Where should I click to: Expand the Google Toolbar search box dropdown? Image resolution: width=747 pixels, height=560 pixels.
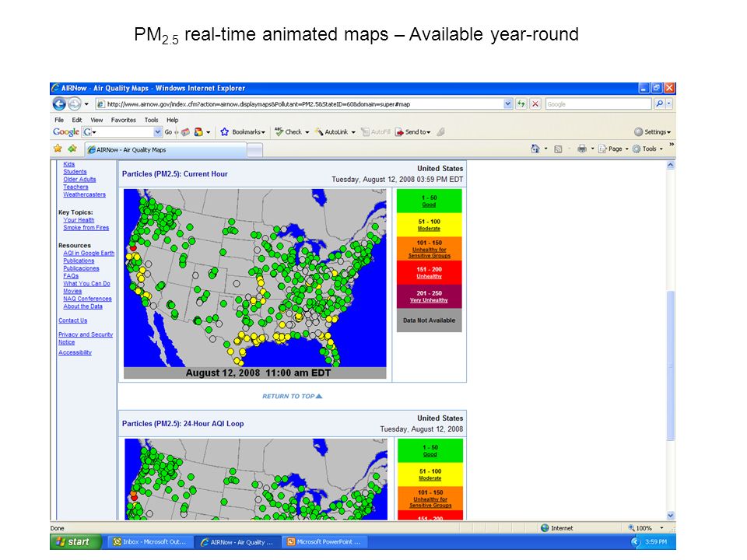(158, 132)
